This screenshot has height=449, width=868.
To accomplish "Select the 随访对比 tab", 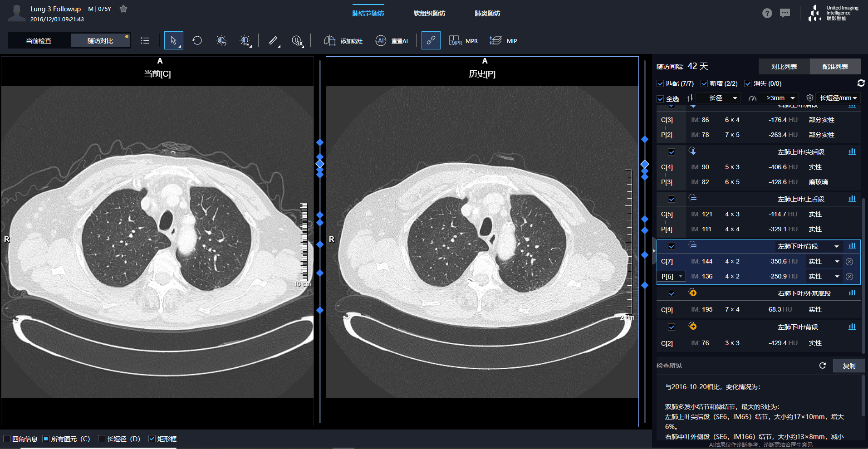I will [x=100, y=40].
